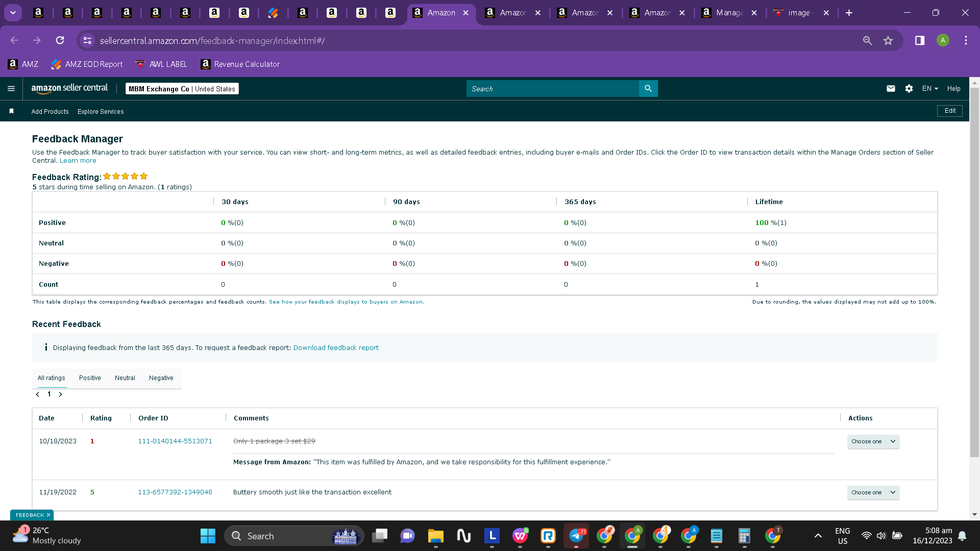The image size is (980, 551).
Task: Click the Edit button in navigation bar
Action: point(950,111)
